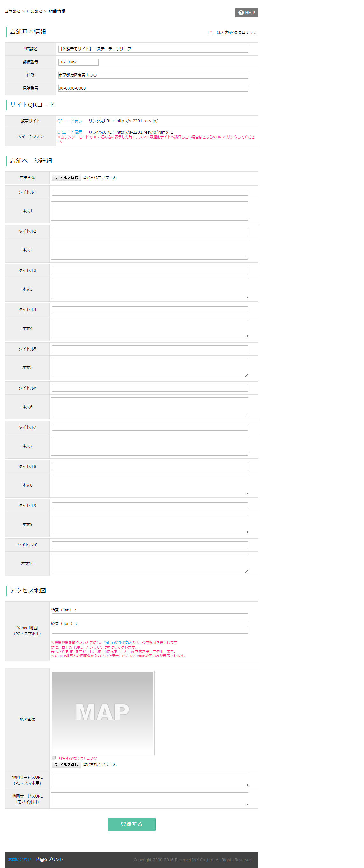Image resolution: width=364 pixels, height=868 pixels.
Task: Focus the 電話番号 input field
Action: coord(153,88)
